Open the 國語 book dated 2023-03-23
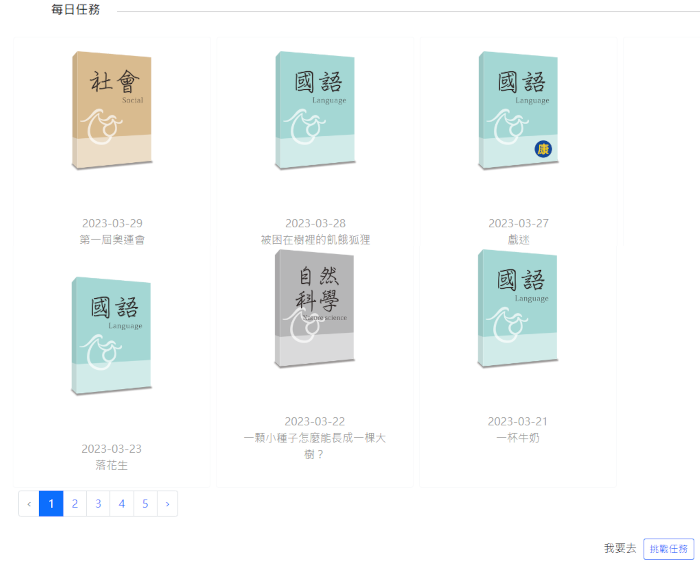Screen dimensions: 700x565 [111, 336]
